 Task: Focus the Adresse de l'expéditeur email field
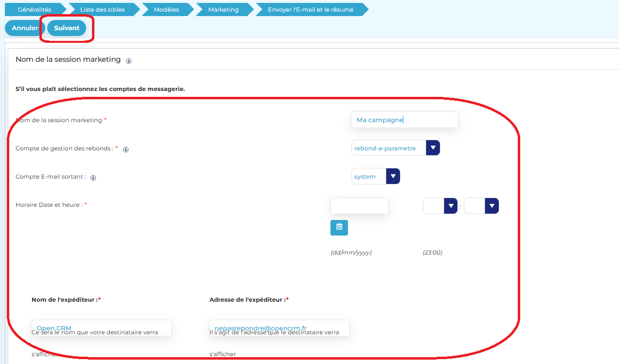(x=279, y=328)
